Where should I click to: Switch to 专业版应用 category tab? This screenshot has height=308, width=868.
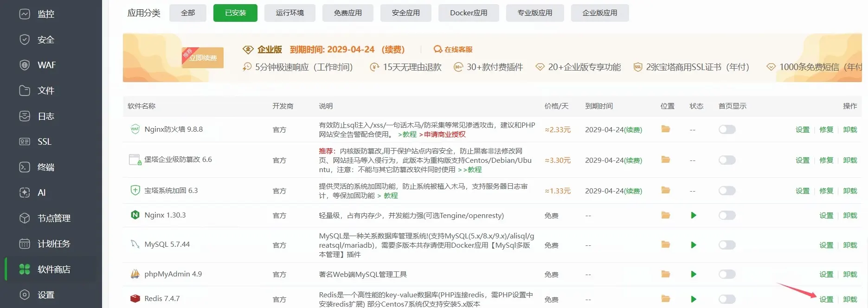(x=535, y=13)
